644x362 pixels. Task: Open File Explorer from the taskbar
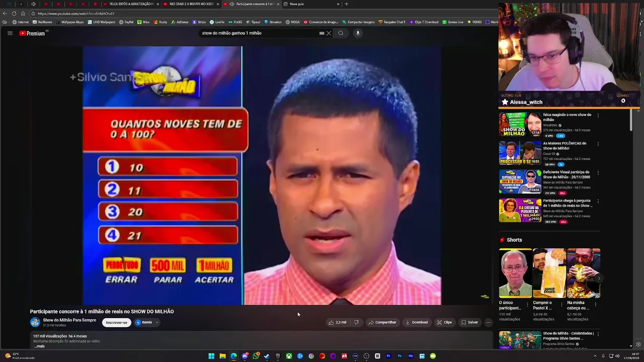click(x=222, y=356)
